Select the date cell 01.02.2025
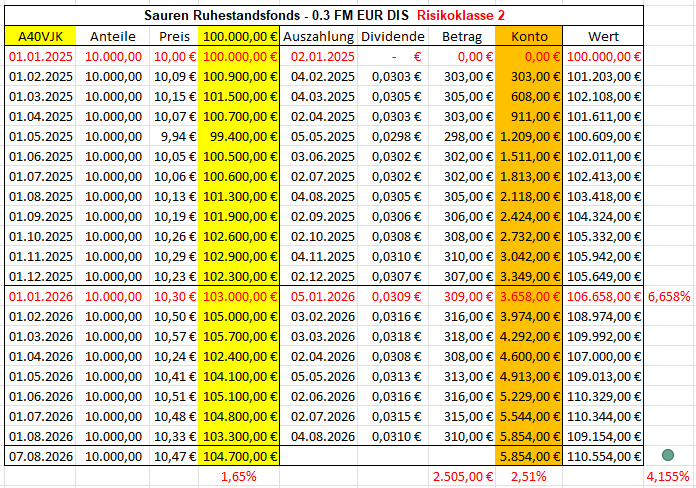This screenshot has width=696, height=488. (x=40, y=76)
